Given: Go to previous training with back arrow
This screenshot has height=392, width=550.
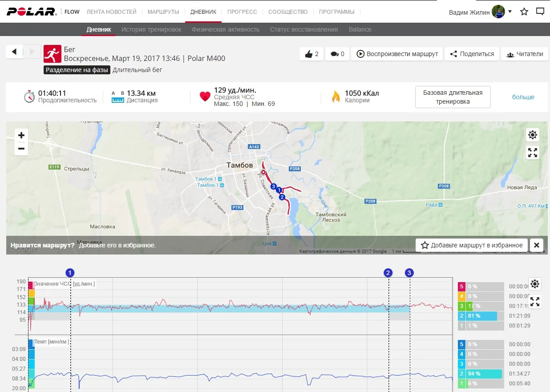Looking at the screenshot, I should 14,52.
